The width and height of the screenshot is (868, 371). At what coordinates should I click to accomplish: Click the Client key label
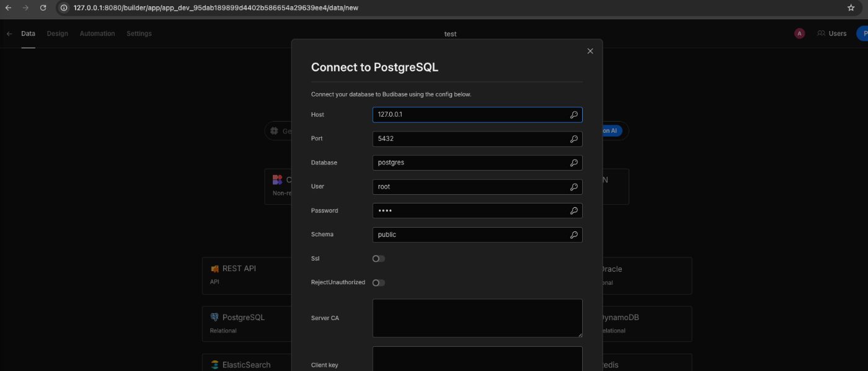(x=325, y=365)
